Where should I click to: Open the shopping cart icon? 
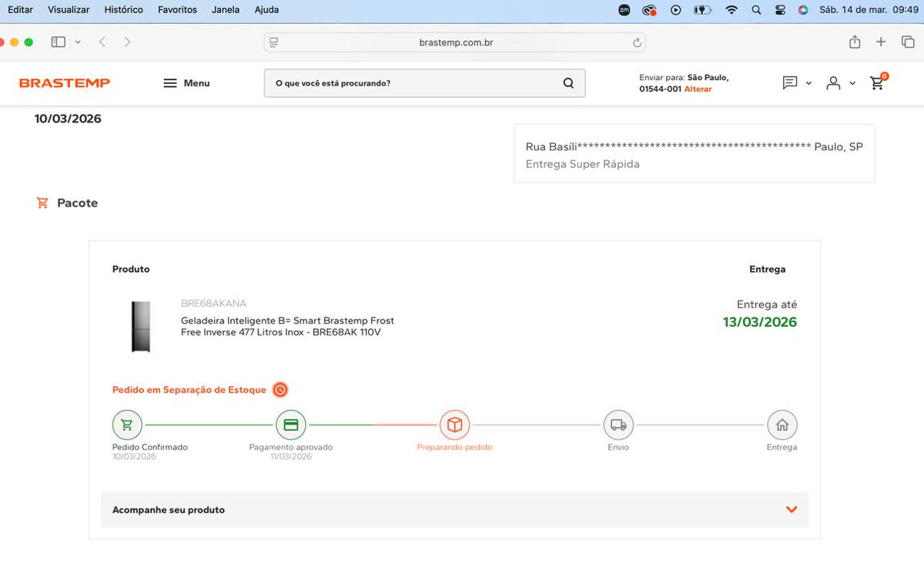(877, 82)
